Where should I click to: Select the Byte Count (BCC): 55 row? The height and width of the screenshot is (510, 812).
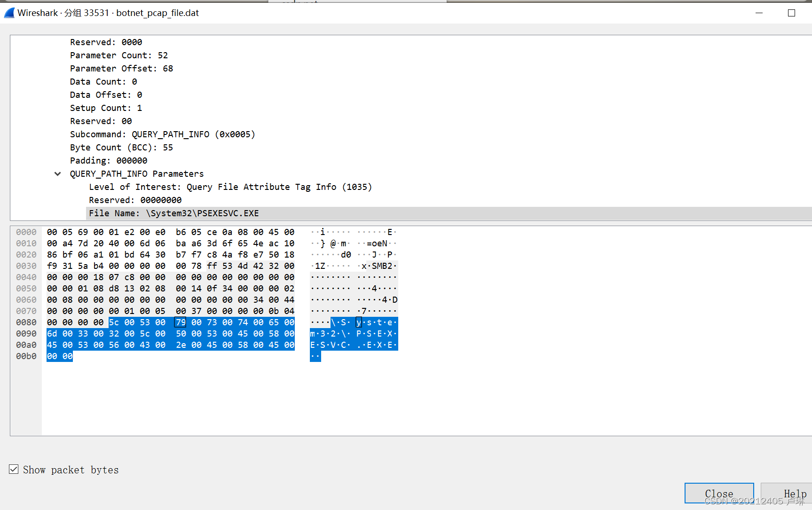[x=440, y=148]
